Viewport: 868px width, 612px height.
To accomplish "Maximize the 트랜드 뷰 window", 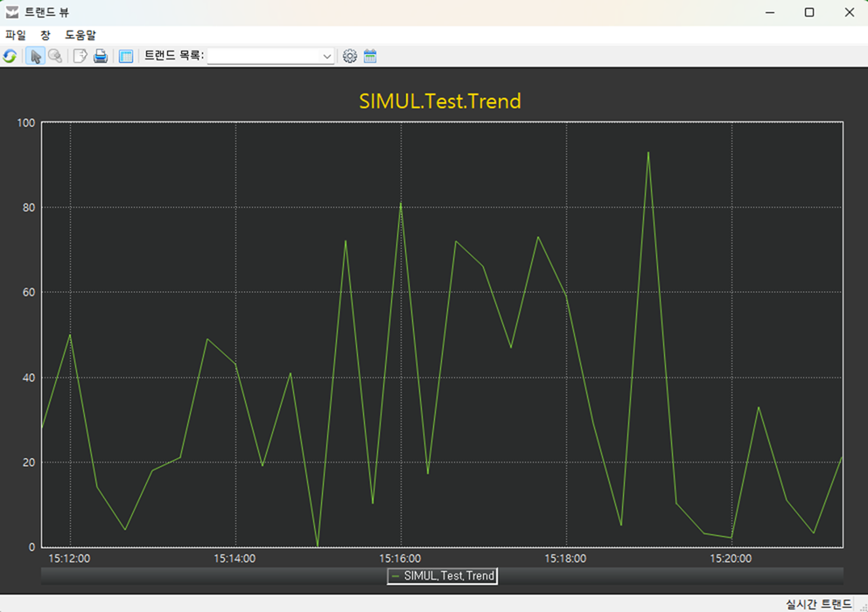I will point(809,12).
